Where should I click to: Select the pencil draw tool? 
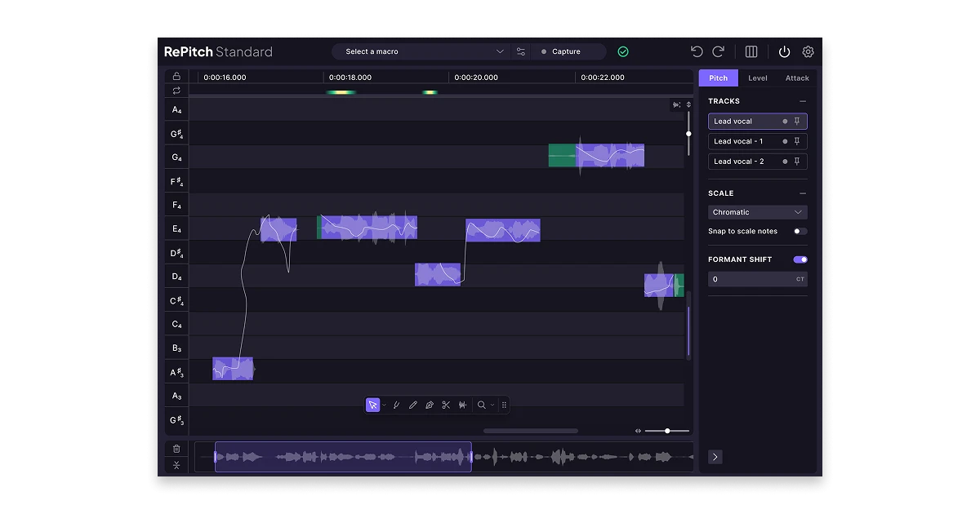pyautogui.click(x=412, y=405)
